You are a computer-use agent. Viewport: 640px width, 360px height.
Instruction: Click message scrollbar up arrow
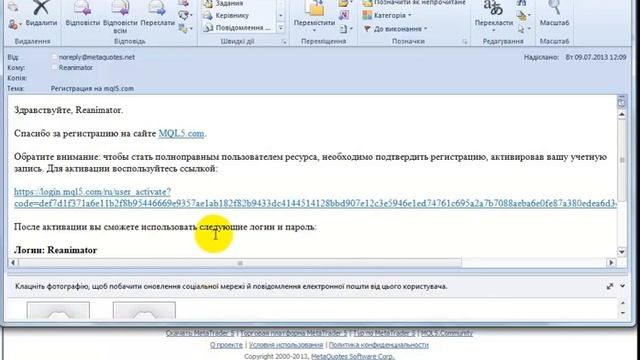622,115
